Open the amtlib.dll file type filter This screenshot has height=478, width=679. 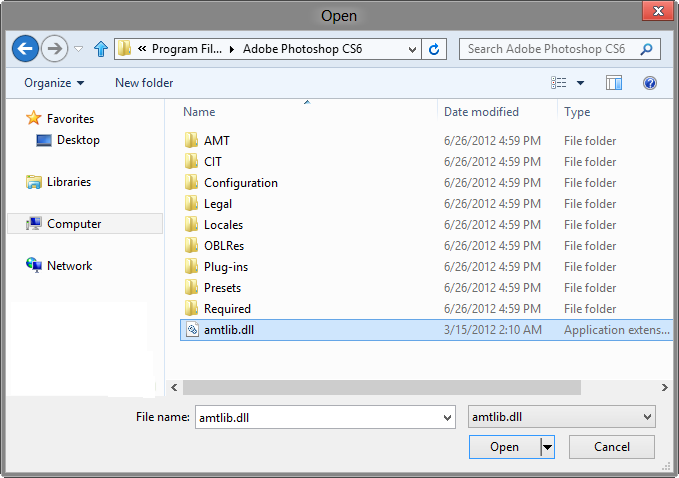click(562, 417)
